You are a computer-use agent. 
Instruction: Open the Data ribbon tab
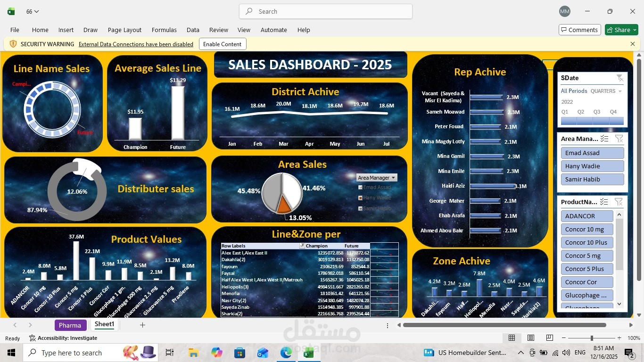coord(193,30)
